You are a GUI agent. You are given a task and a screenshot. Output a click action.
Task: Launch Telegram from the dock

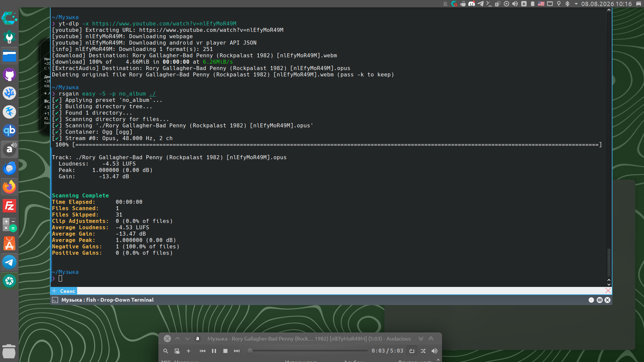(9, 262)
